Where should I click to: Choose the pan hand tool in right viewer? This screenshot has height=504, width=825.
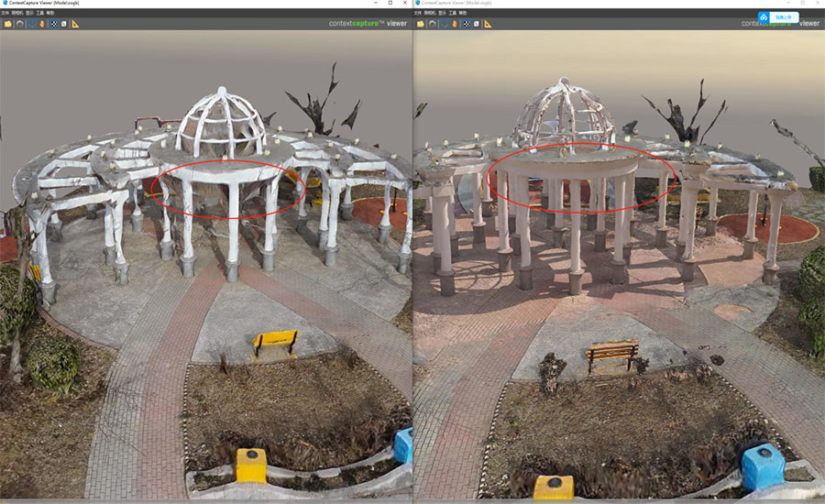click(x=456, y=24)
